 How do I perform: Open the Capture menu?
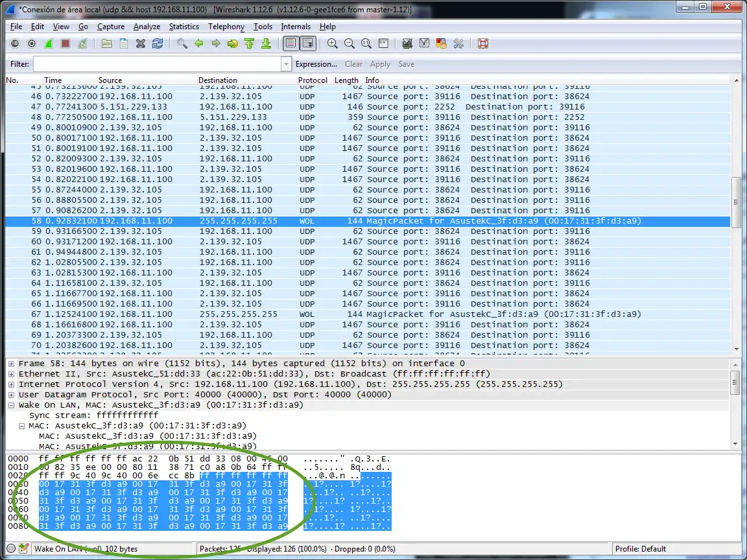pyautogui.click(x=110, y=27)
